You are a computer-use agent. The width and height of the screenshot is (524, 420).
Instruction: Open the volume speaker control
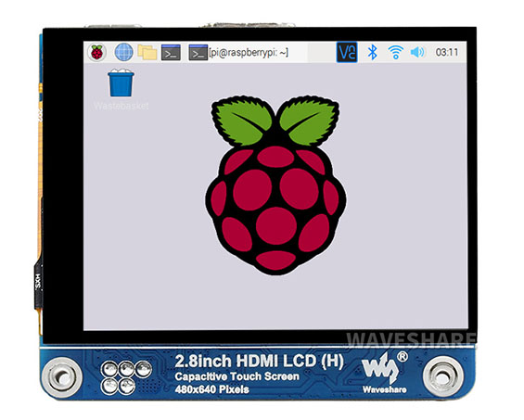pyautogui.click(x=417, y=53)
